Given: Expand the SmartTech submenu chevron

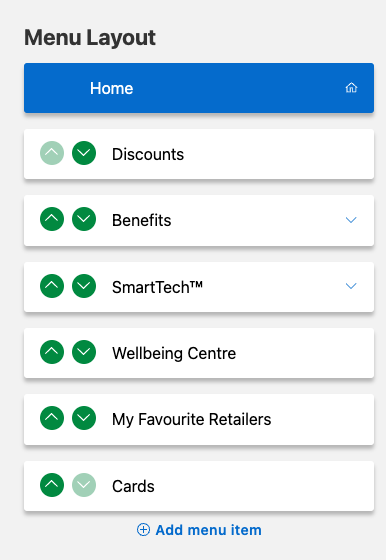Looking at the screenshot, I should (x=351, y=286).
